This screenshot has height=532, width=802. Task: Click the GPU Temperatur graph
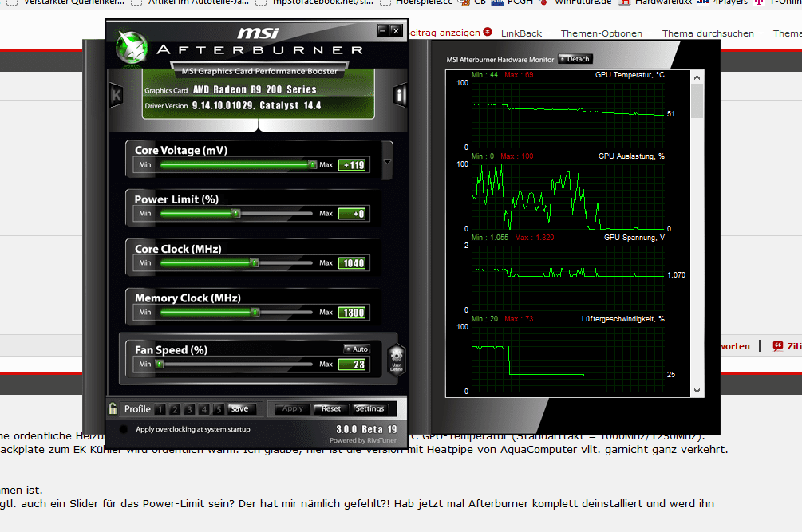pos(567,115)
